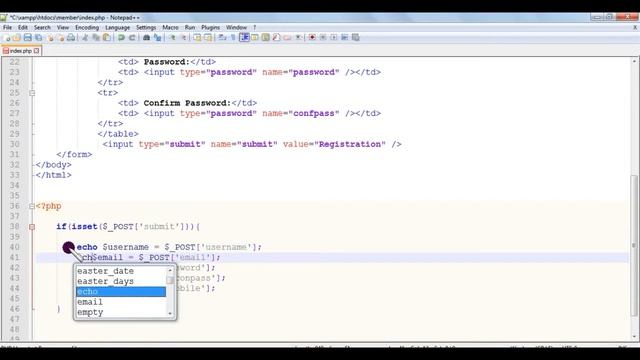Place cursor on 'Confirm Password:' text
Image resolution: width=640 pixels, height=360 pixels.
coord(187,103)
